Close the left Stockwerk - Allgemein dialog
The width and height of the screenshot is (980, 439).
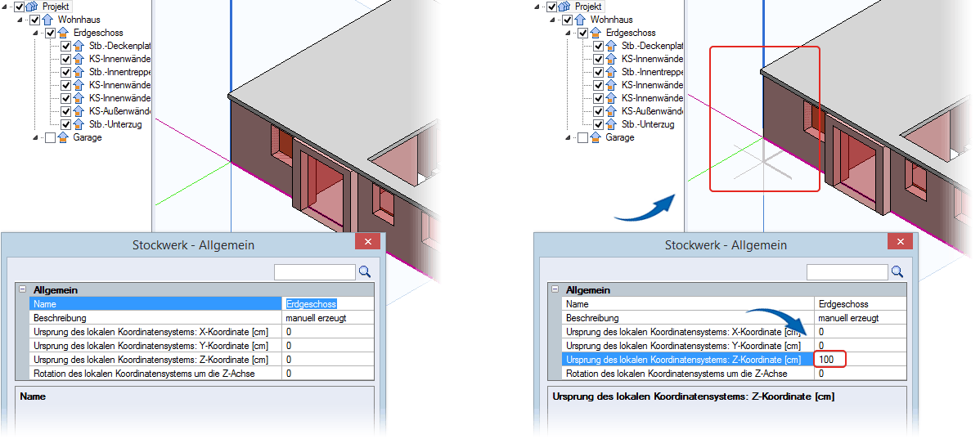(x=368, y=242)
